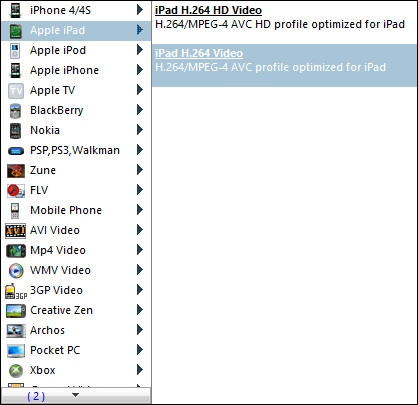Expand the Apple iPad submenu arrow
Screen dimensions: 418x405
(x=140, y=30)
